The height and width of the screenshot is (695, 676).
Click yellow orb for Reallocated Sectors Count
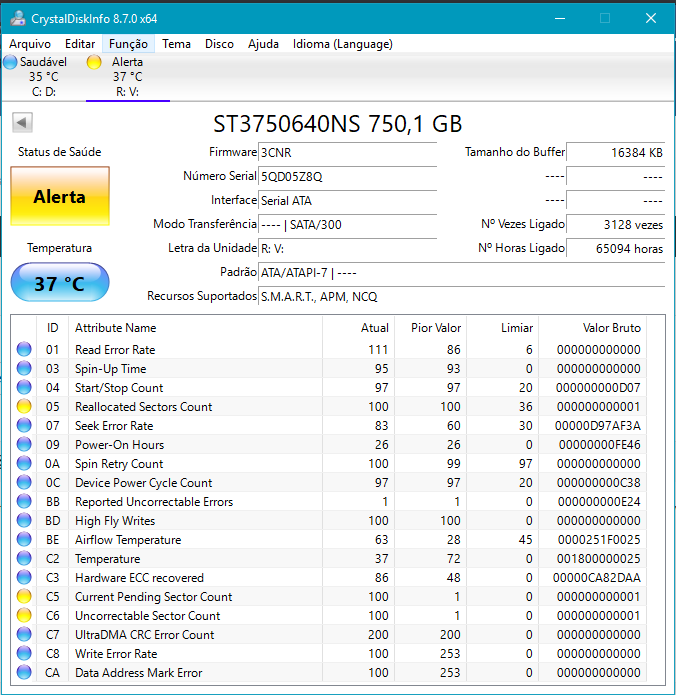click(24, 406)
